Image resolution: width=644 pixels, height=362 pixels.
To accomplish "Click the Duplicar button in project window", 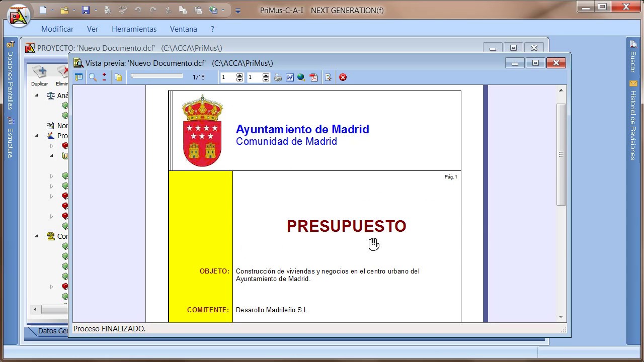I will (39, 76).
